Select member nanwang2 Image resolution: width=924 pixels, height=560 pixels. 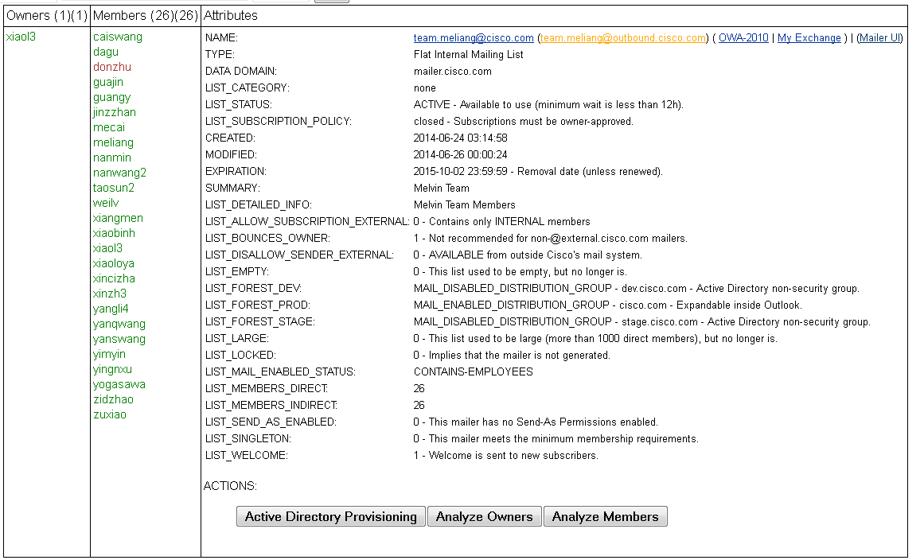[119, 173]
